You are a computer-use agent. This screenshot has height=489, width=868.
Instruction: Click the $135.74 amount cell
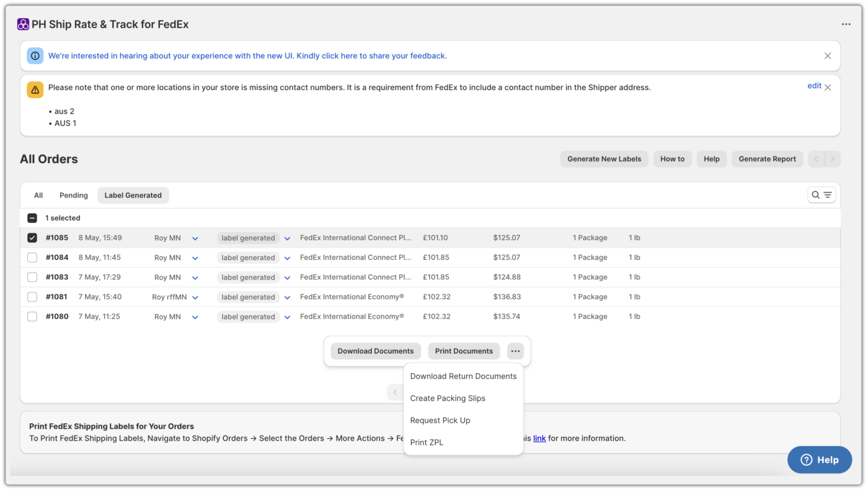pos(507,316)
